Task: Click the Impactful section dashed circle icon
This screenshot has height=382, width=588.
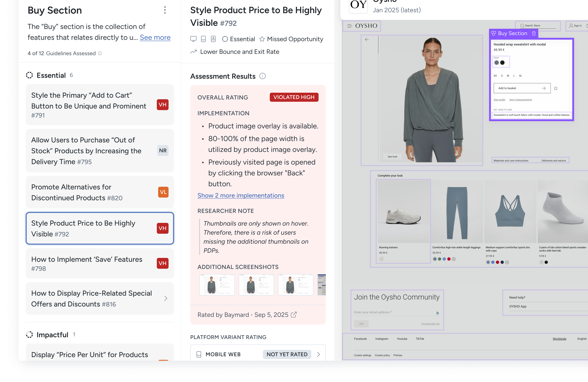Action: click(29, 335)
